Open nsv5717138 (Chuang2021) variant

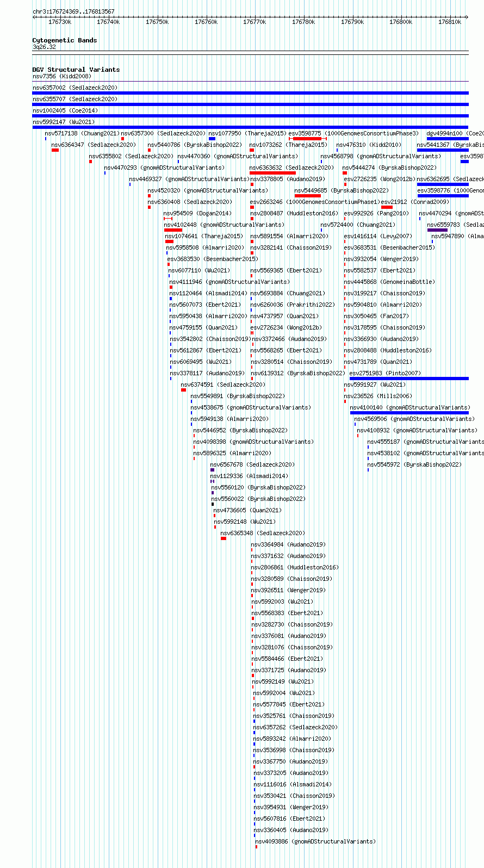pyautogui.click(x=82, y=134)
